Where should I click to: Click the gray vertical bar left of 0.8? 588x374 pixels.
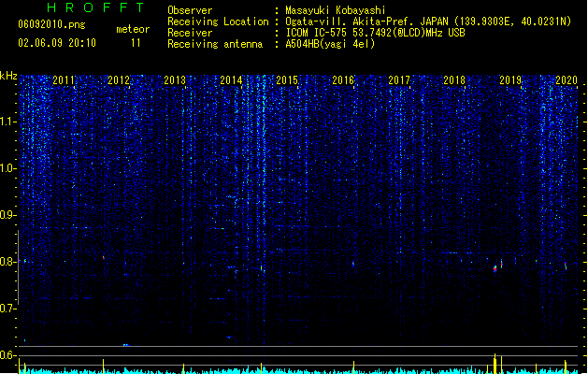tap(18, 267)
